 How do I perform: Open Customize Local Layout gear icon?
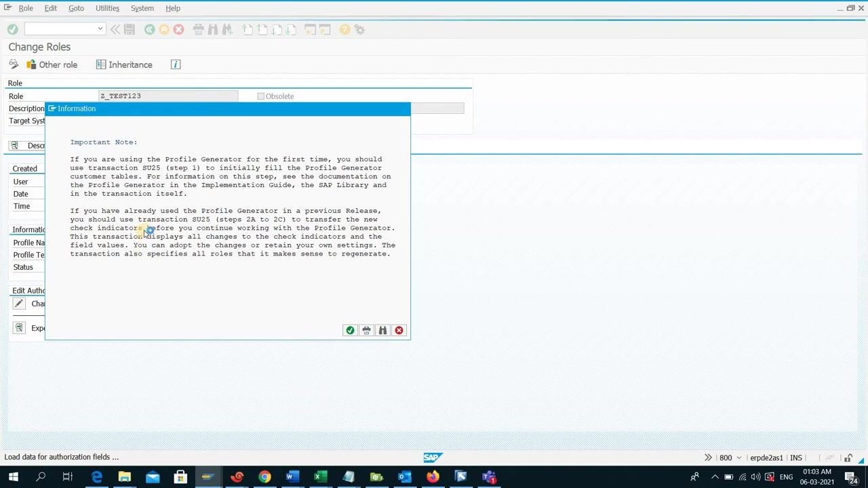(x=359, y=29)
